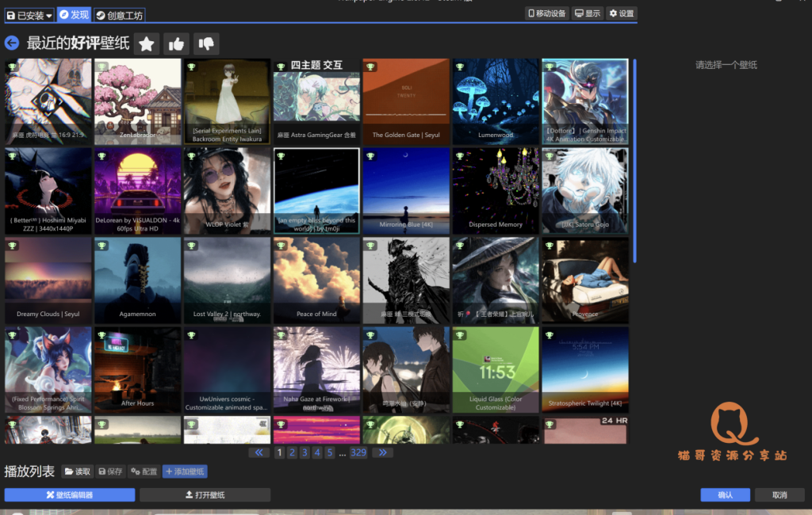Click 读取 to load playlist
812x515 pixels.
coord(78,471)
